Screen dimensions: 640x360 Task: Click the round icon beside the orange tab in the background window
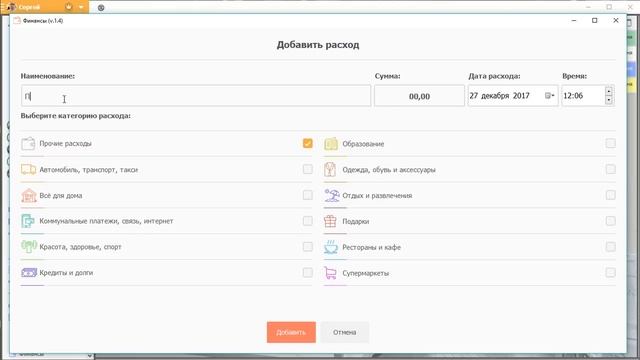[x=101, y=7]
